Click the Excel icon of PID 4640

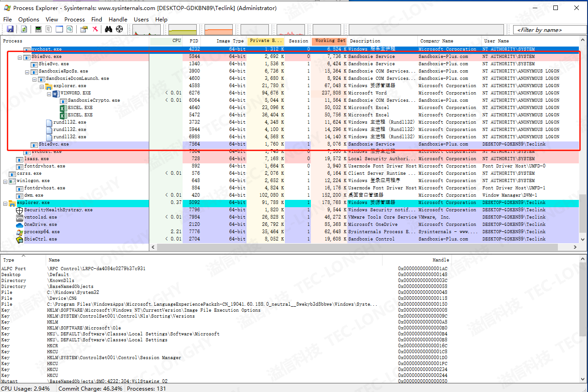pos(63,108)
